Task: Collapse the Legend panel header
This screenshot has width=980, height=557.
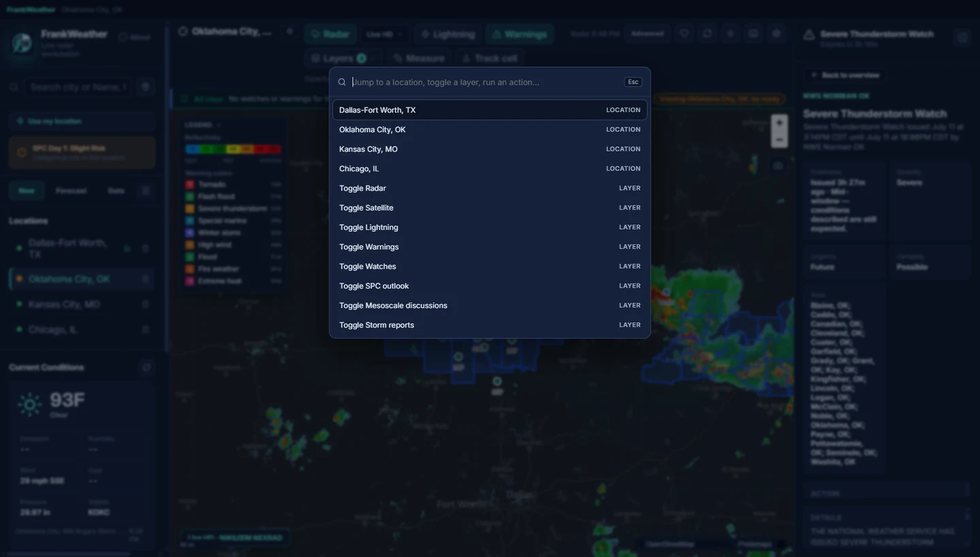Action: pos(203,125)
